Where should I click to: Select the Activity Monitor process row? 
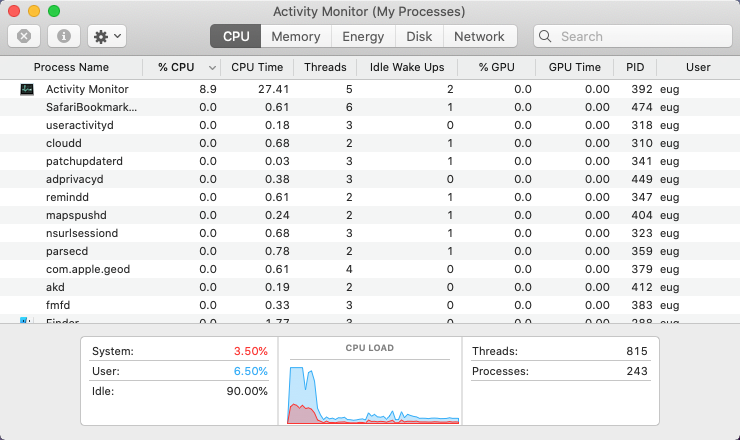pyautogui.click(x=370, y=89)
